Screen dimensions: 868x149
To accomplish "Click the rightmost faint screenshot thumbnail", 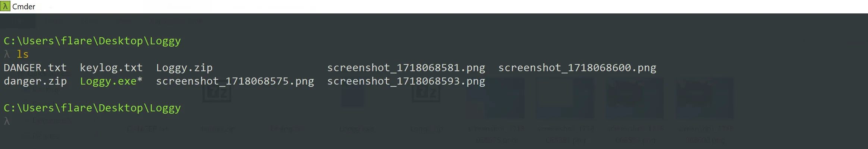I will pyautogui.click(x=704, y=98).
